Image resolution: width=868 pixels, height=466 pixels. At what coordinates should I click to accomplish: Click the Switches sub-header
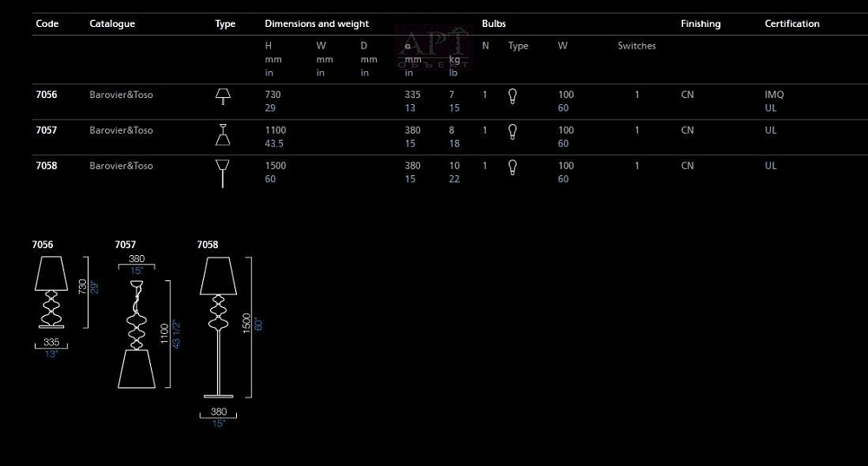tap(636, 46)
